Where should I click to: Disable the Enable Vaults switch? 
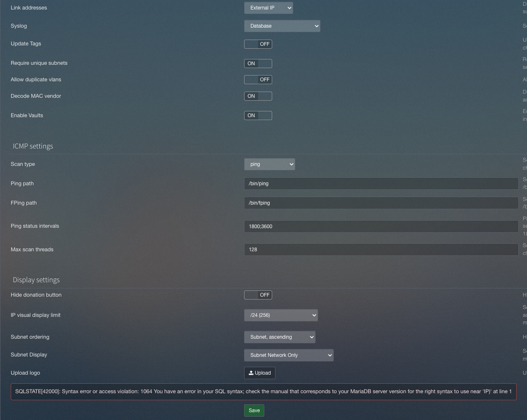(258, 116)
